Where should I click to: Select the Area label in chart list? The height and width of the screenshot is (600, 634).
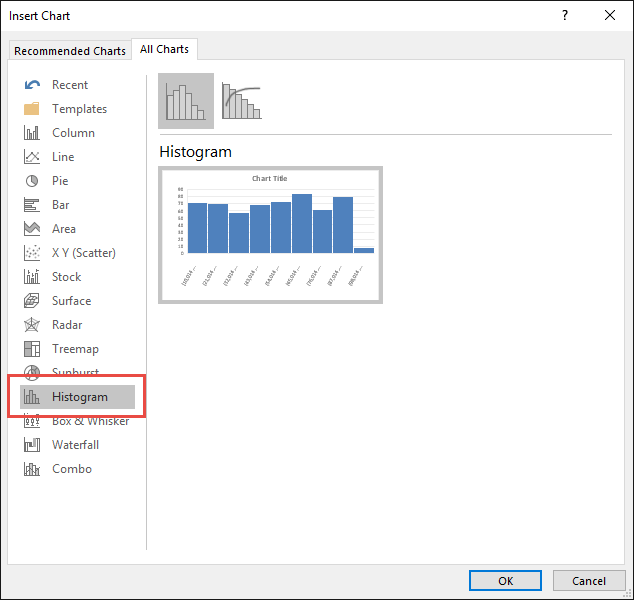[64, 229]
